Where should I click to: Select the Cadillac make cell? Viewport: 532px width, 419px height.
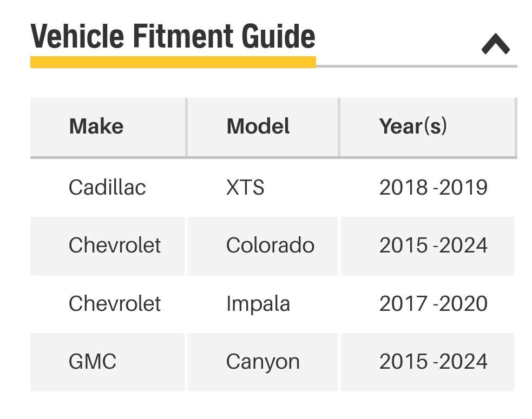pos(107,188)
